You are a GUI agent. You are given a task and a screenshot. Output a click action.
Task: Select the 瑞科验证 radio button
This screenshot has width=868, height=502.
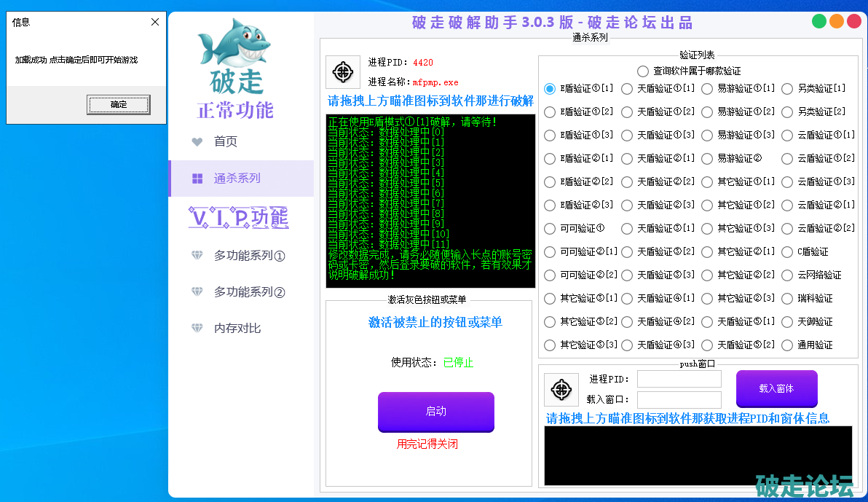coord(787,299)
